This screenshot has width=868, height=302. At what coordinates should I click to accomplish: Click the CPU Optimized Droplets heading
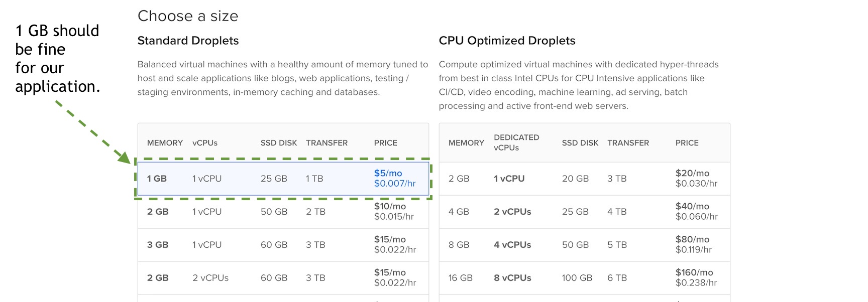(x=507, y=41)
